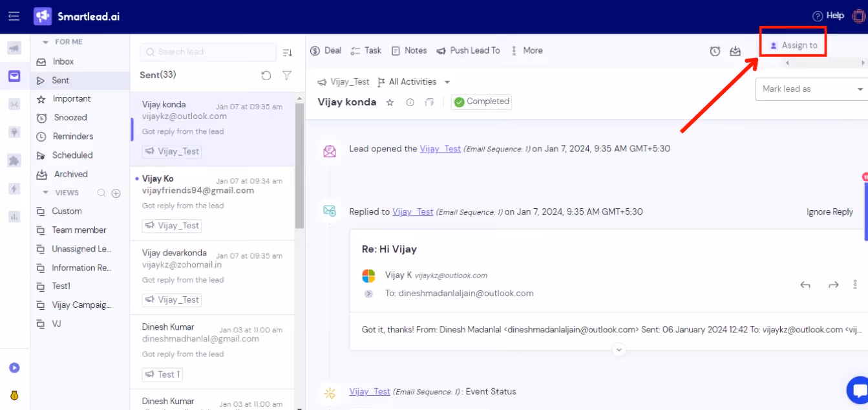Reply using the left arrow icon

click(x=805, y=285)
